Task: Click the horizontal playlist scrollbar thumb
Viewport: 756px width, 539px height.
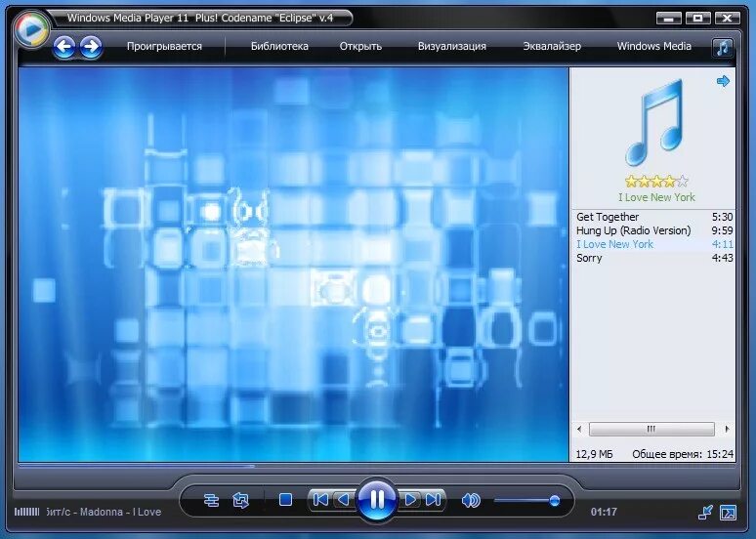Action: point(651,429)
